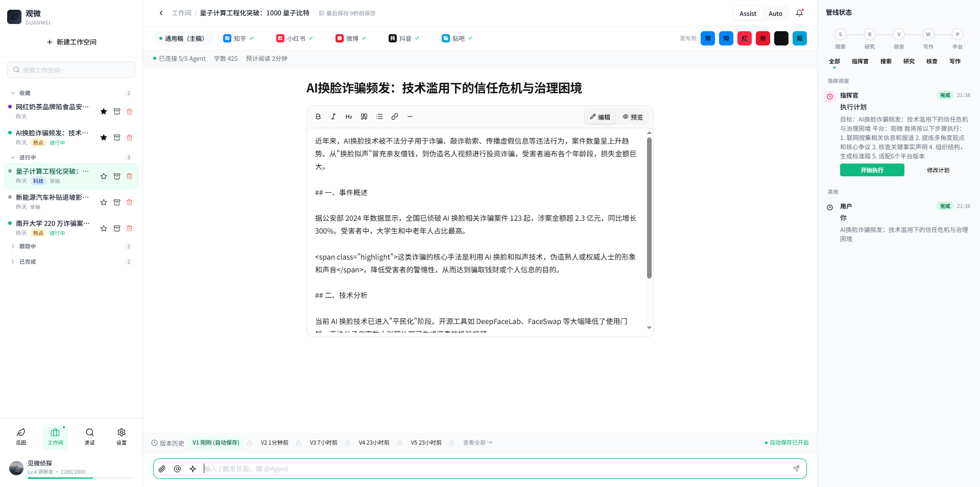
Task: Apply italic formatting in editor toolbar
Action: point(333,117)
